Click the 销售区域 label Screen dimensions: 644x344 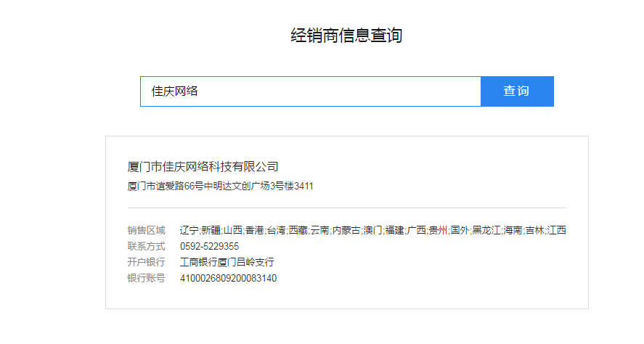(146, 230)
